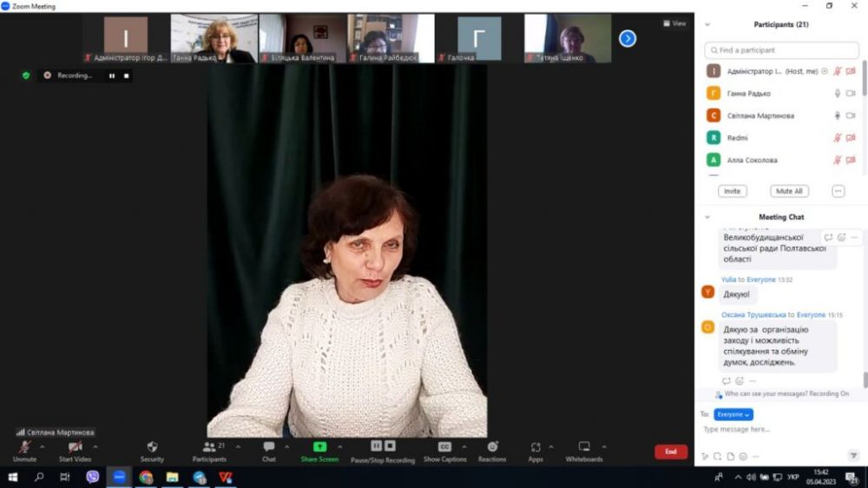Open Viber from the Windows taskbar
868x488 pixels.
point(93,477)
